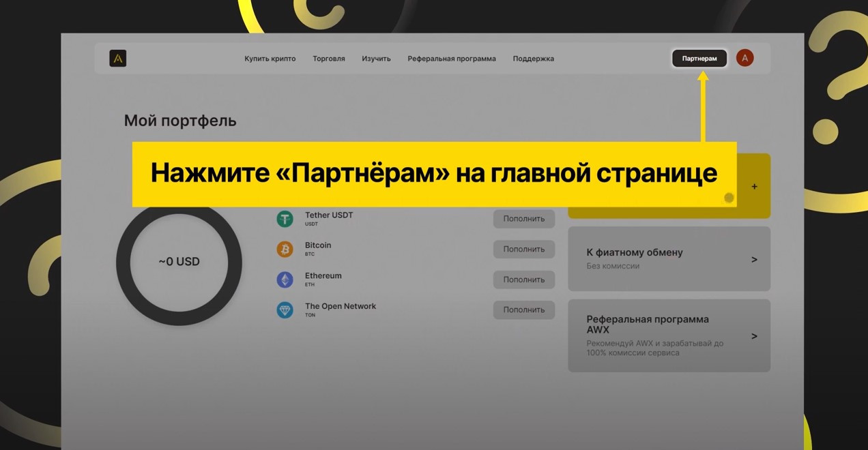
Task: Click the Open Network TON icon
Action: [x=285, y=310]
